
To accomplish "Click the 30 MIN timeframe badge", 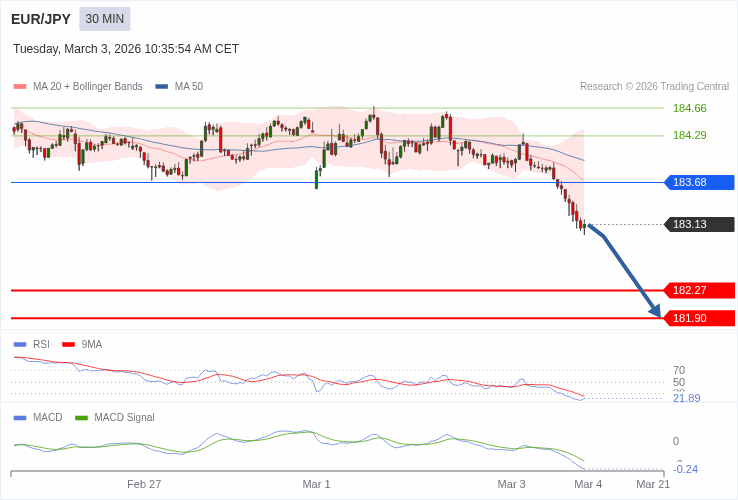I will click(x=104, y=19).
